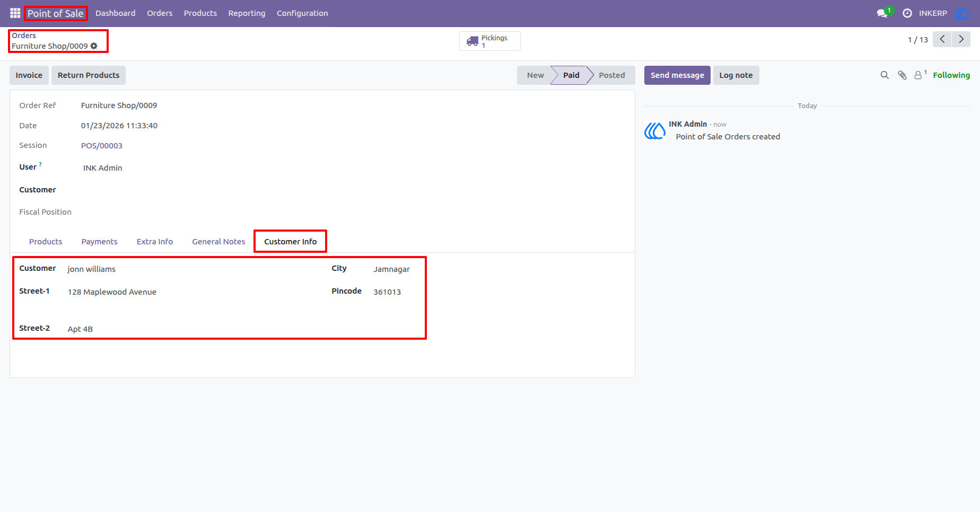Screen dimensions: 980x512
Task: Open the Pickings truck smart button
Action: click(x=490, y=41)
